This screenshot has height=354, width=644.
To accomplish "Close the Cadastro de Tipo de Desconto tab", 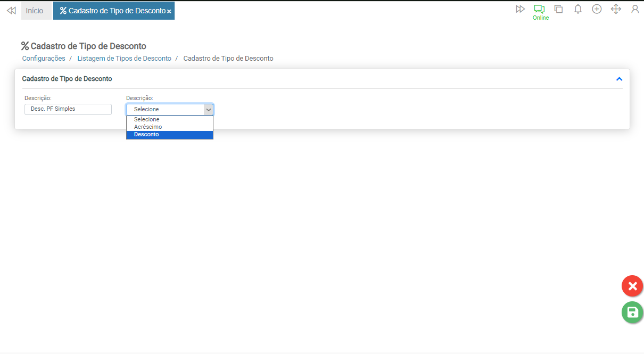I will click(x=169, y=11).
